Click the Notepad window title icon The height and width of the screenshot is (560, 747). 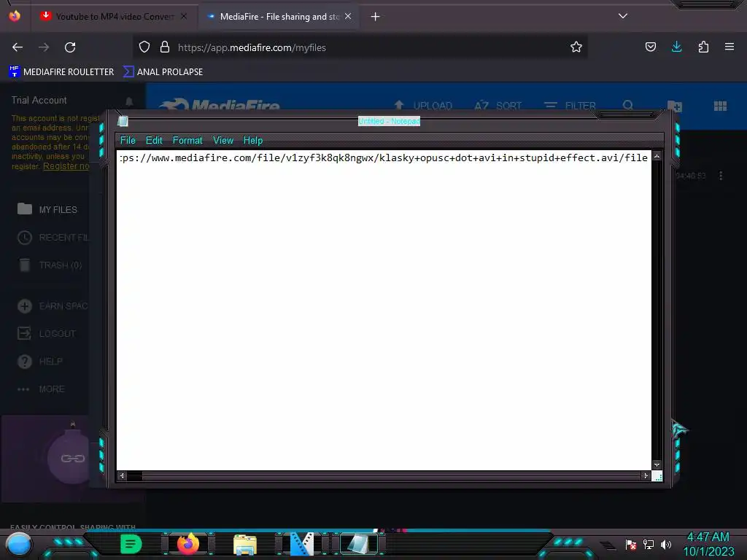pyautogui.click(x=123, y=121)
